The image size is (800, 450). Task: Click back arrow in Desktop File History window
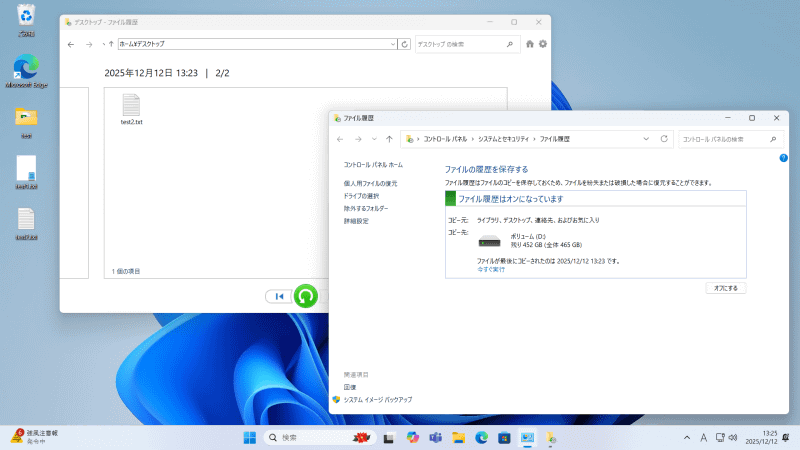[x=71, y=45]
